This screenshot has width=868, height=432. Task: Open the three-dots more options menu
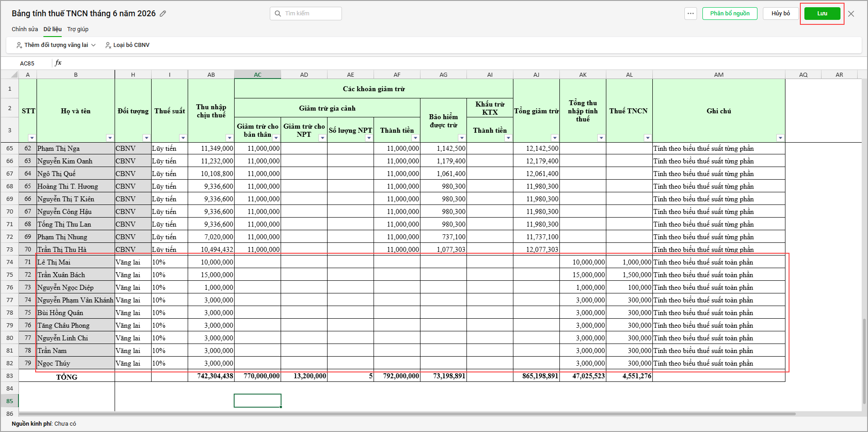click(x=691, y=14)
